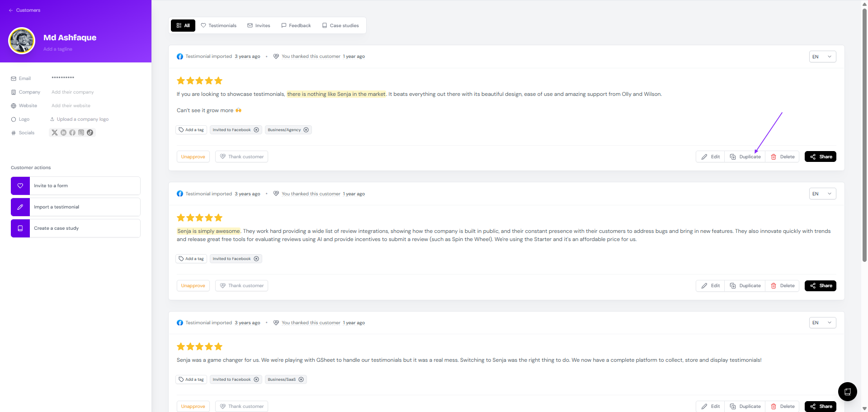Add a tag to the first testimonial
Image resolution: width=868 pixels, height=412 pixels.
click(x=191, y=130)
